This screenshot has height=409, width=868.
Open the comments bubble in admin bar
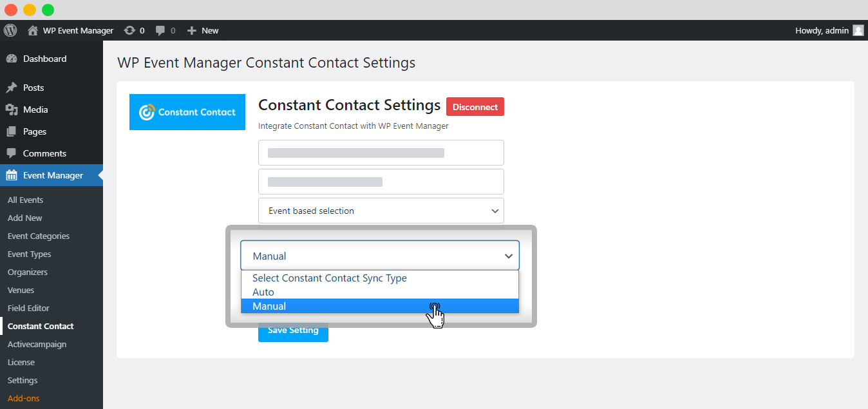point(160,30)
